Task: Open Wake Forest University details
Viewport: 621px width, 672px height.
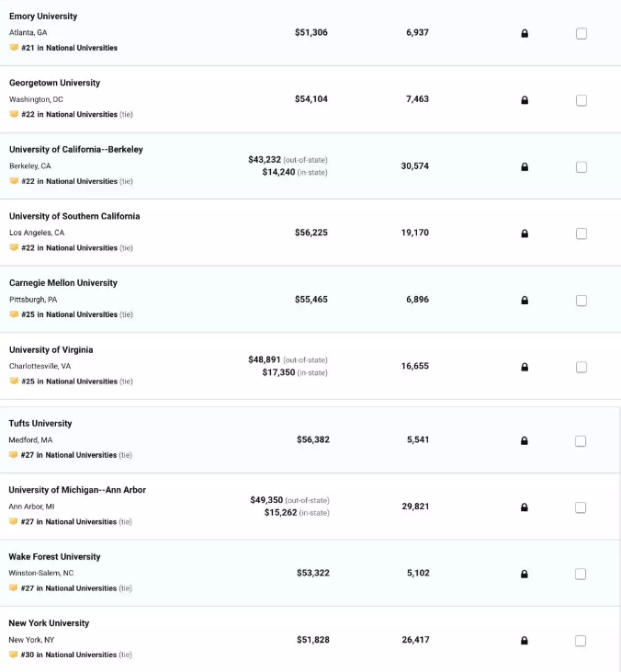Action: pos(54,557)
